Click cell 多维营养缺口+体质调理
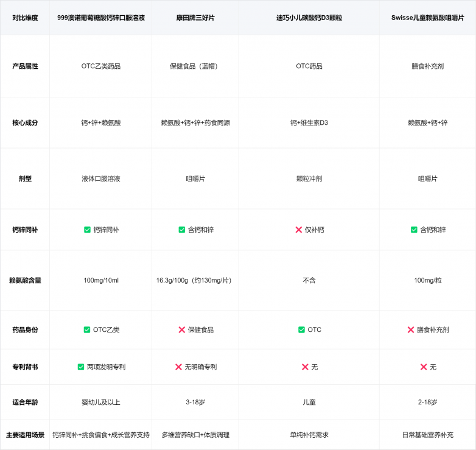Screen dimensions: 476x450 click(195, 435)
